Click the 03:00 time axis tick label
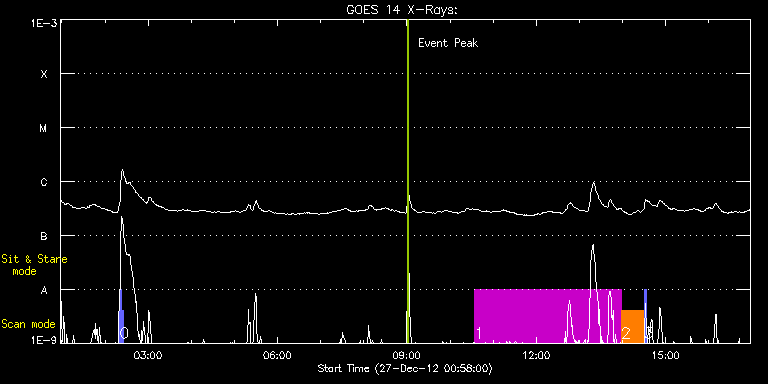Viewport: 768px width, 384px height. click(x=147, y=355)
